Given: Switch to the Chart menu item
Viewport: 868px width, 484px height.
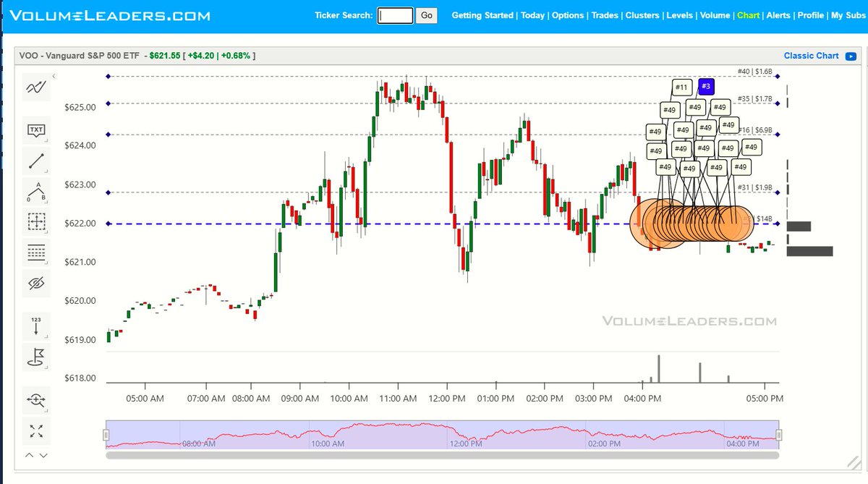Looking at the screenshot, I should (748, 14).
